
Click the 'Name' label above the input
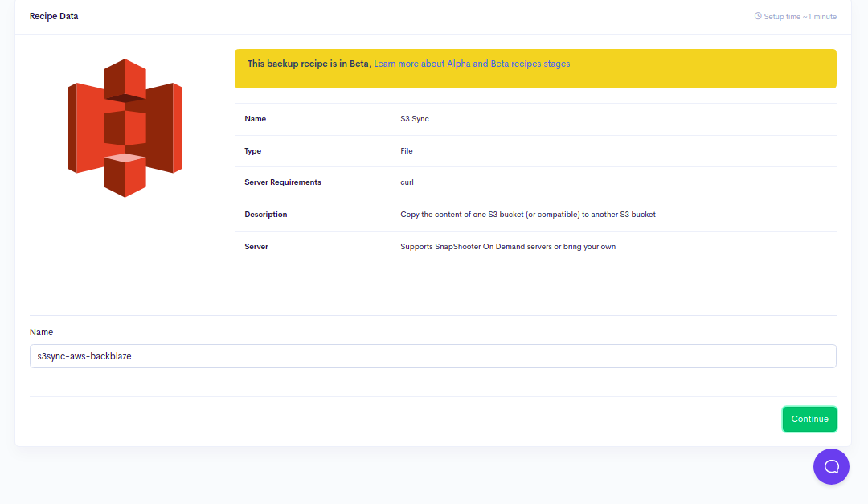[x=42, y=332]
